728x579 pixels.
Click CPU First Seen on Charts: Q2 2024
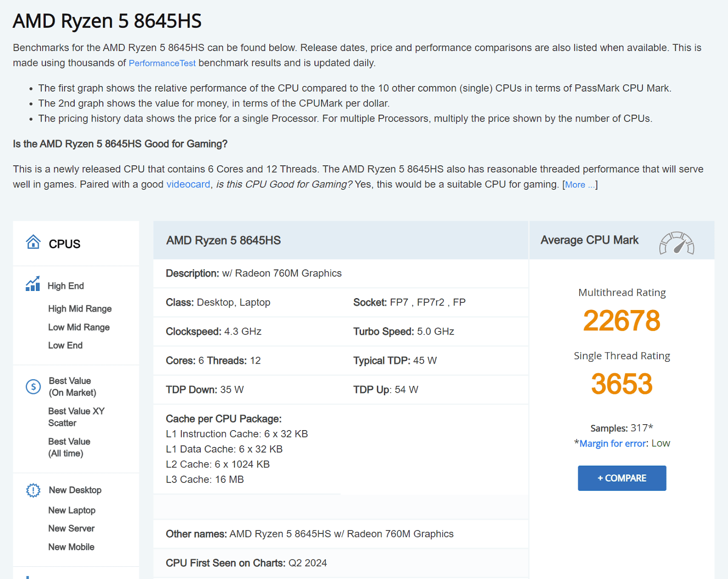click(246, 563)
